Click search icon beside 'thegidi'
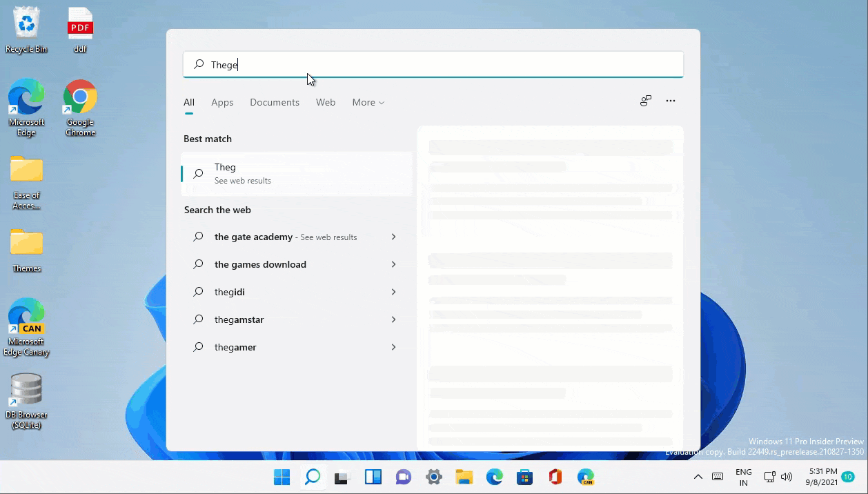The image size is (868, 494). (199, 292)
